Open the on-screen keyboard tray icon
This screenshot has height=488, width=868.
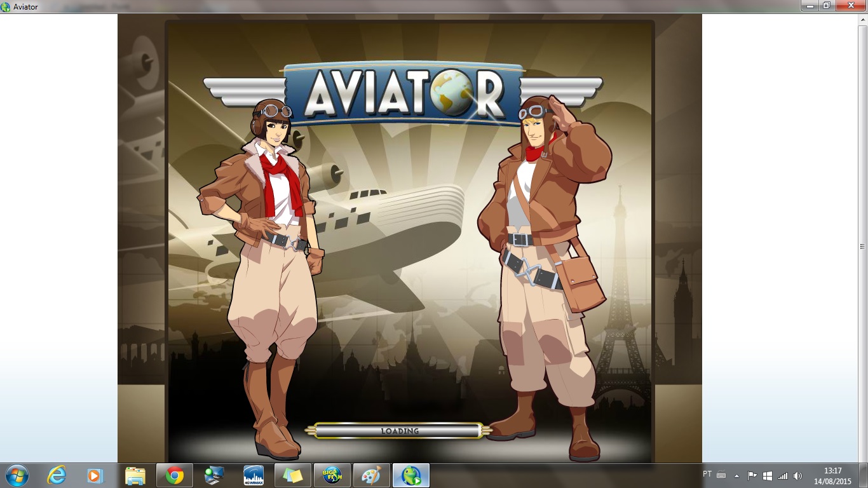point(721,475)
